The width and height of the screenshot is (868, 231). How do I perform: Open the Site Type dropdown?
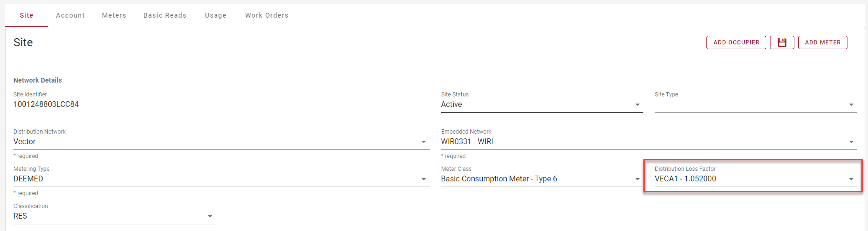(x=851, y=105)
